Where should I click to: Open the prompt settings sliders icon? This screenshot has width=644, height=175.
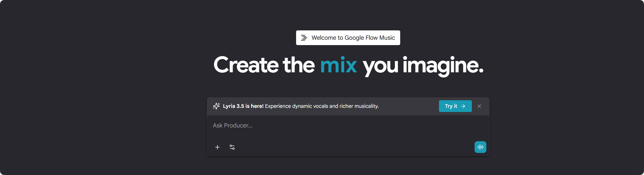pos(232,147)
